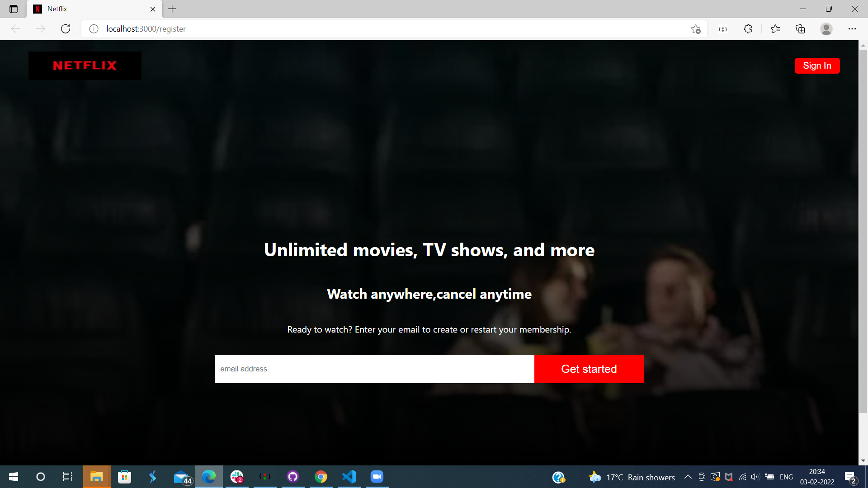The image size is (868, 488).
Task: Click the Netflix logo
Action: coord(85,65)
